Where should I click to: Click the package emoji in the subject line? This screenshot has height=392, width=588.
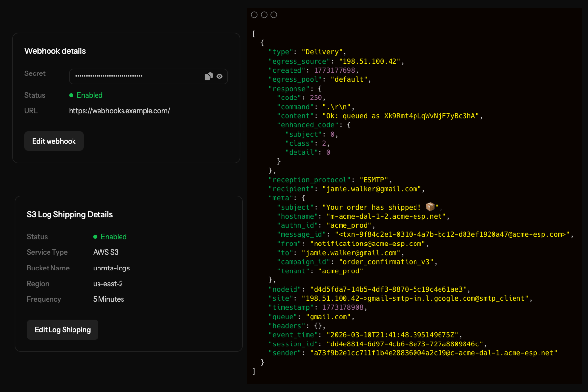pos(430,207)
